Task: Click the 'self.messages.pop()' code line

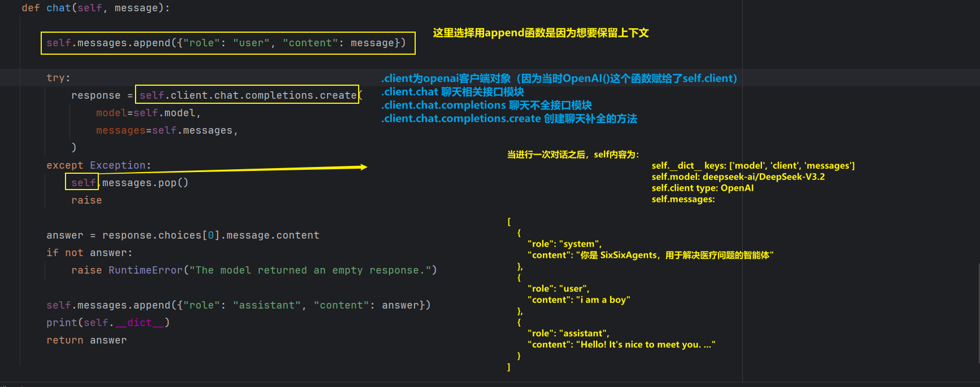Action: tap(130, 183)
